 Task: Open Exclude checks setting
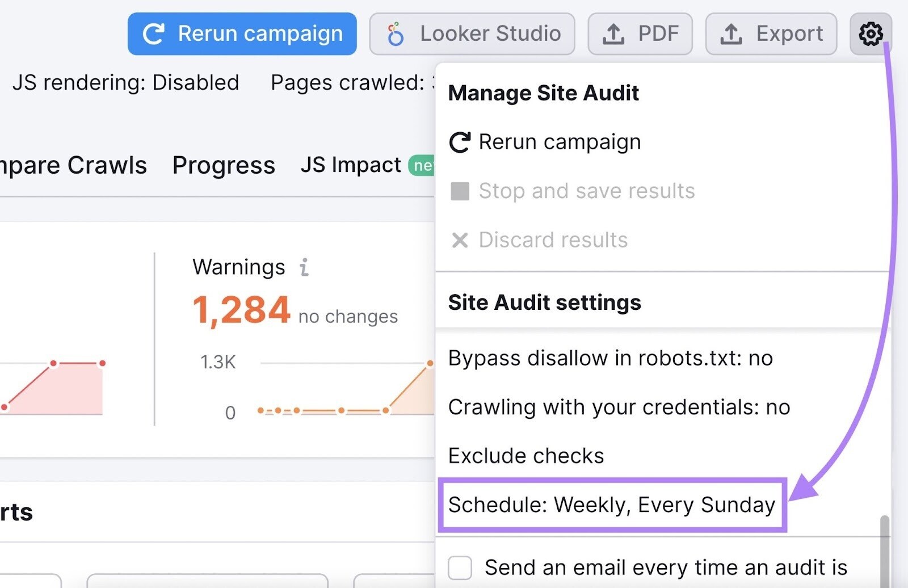pyautogui.click(x=526, y=456)
